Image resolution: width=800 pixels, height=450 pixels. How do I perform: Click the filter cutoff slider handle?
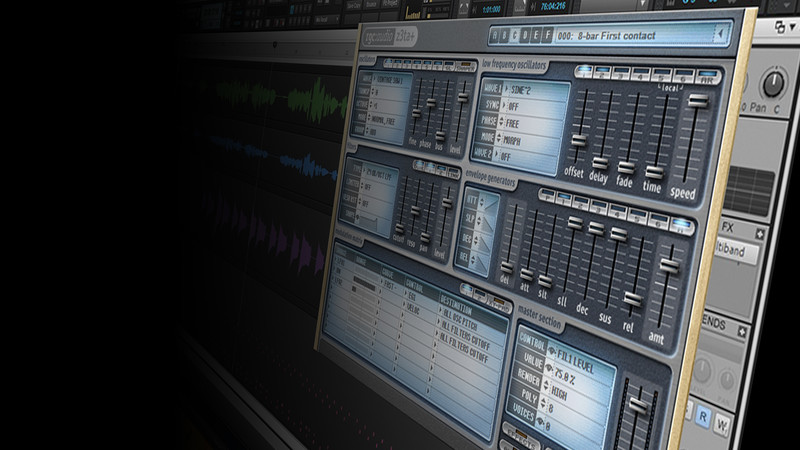tap(399, 229)
